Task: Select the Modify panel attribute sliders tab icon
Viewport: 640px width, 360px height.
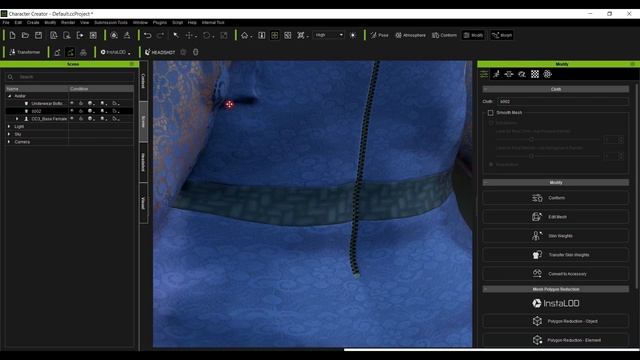Action: click(484, 74)
